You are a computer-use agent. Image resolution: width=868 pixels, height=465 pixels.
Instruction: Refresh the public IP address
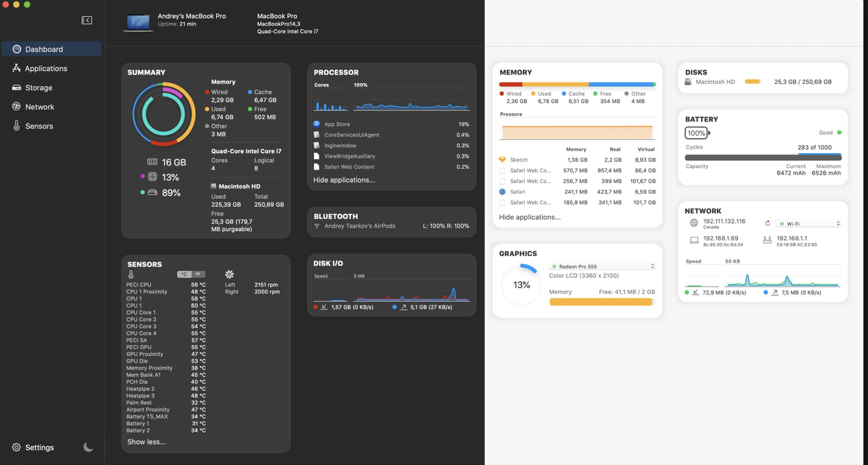point(768,223)
